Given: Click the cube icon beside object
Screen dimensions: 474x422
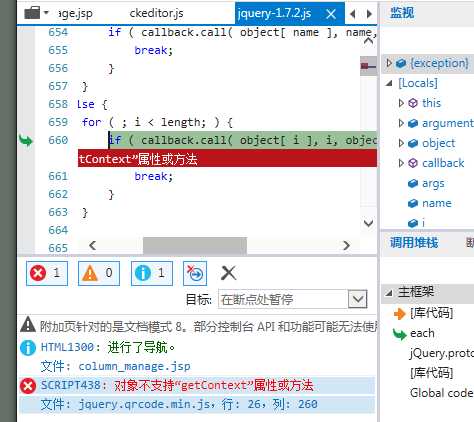Looking at the screenshot, I should pos(413,143).
